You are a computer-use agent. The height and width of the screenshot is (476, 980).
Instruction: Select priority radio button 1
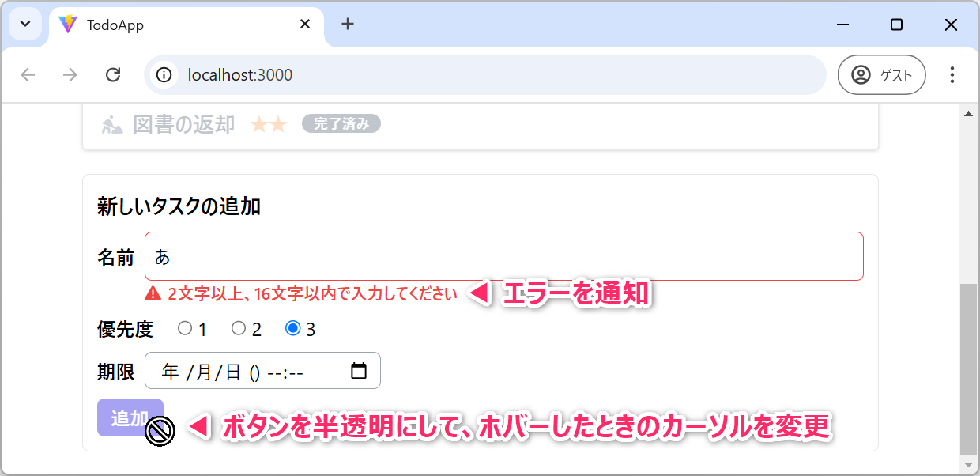click(185, 329)
